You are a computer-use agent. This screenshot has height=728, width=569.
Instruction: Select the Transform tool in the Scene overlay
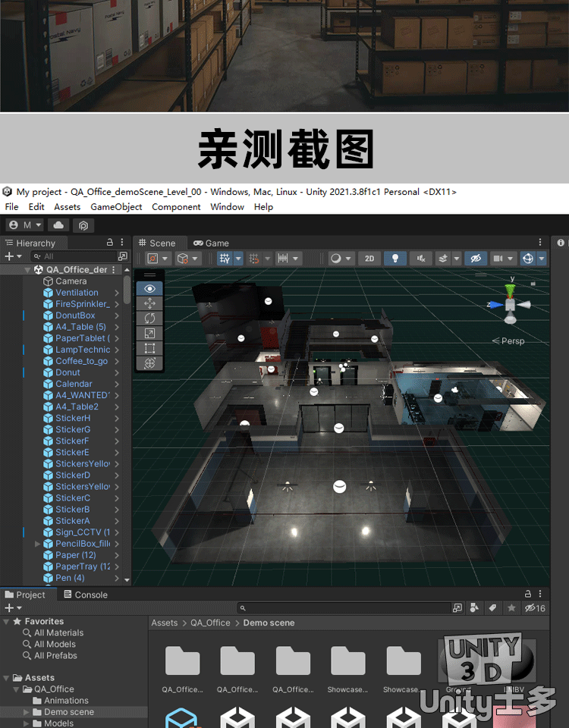coord(149,363)
